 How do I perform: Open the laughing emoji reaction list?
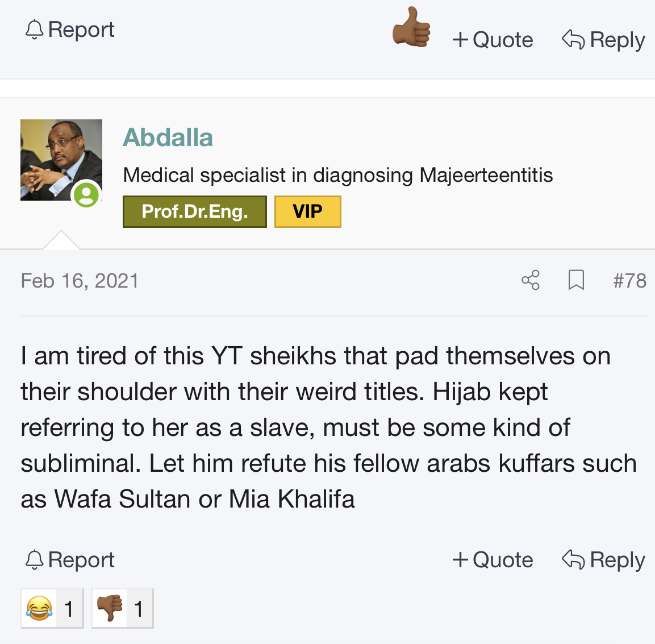point(52,609)
